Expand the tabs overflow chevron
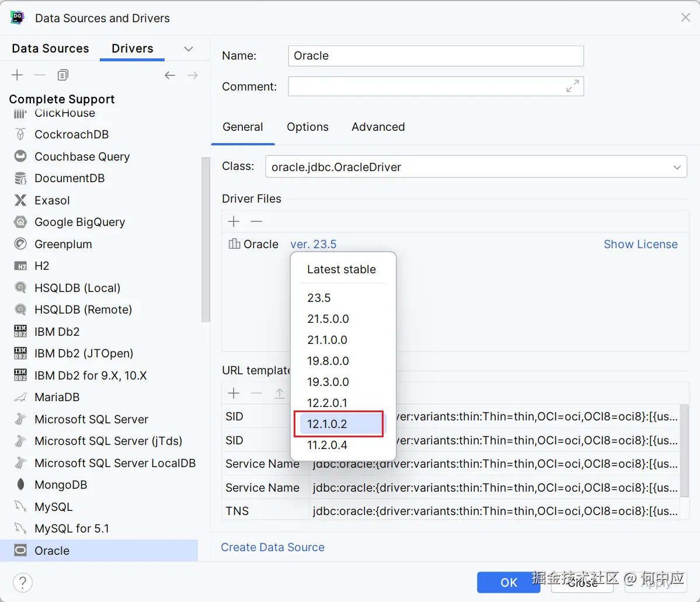 click(188, 49)
